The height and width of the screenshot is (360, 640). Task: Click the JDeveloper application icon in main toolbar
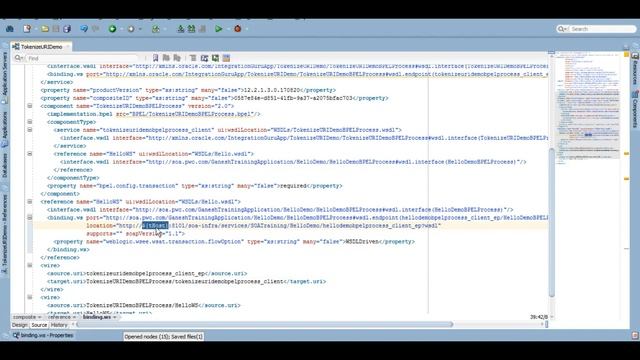point(10,29)
